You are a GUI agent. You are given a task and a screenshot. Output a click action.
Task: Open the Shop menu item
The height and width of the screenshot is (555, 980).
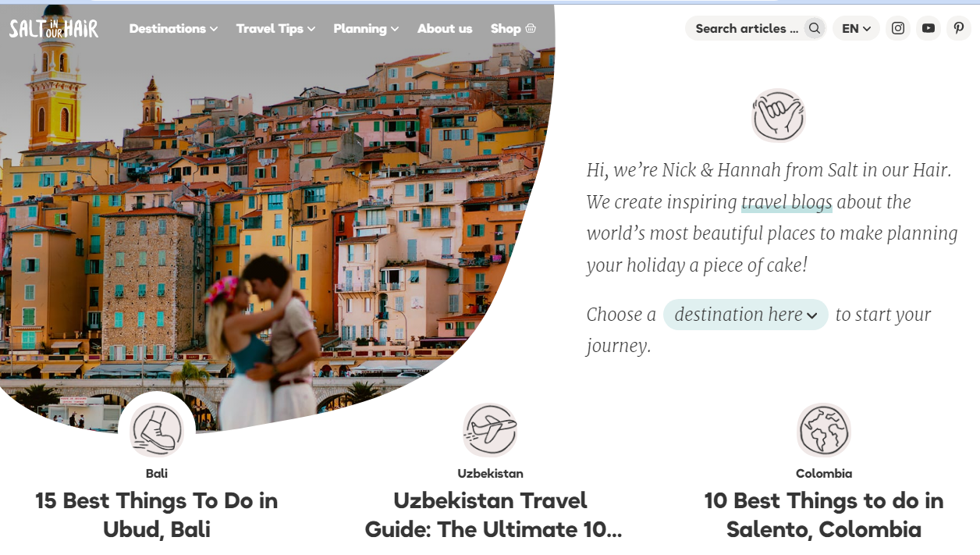click(513, 28)
